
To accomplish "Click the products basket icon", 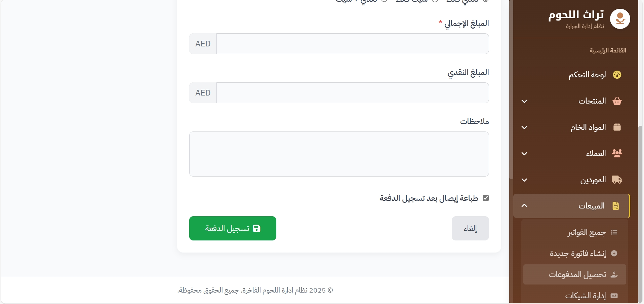I will click(x=617, y=101).
